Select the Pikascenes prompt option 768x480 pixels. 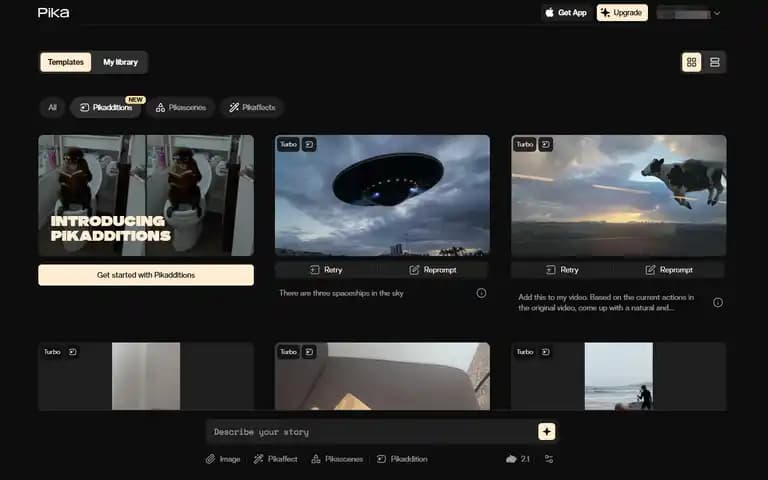[337, 459]
